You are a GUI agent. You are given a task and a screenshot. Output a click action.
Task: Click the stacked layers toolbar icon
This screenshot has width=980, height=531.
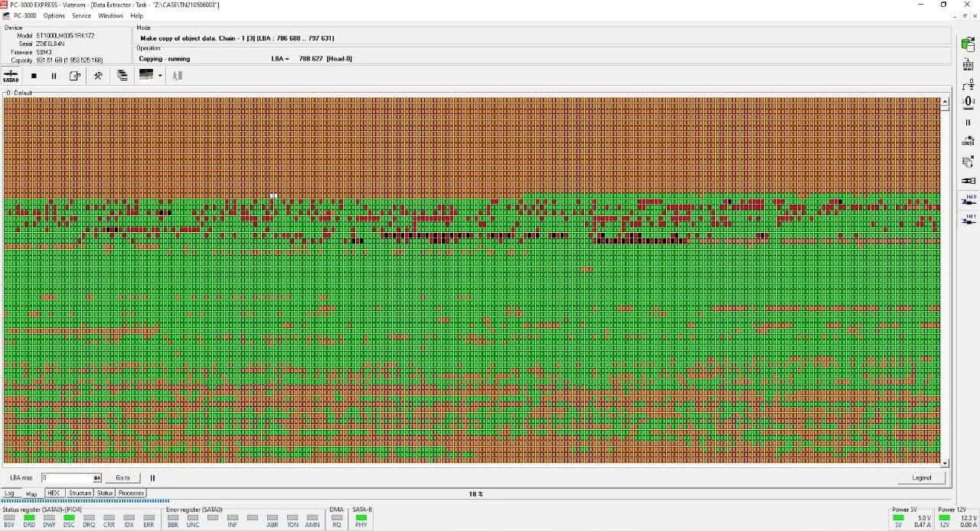[122, 76]
